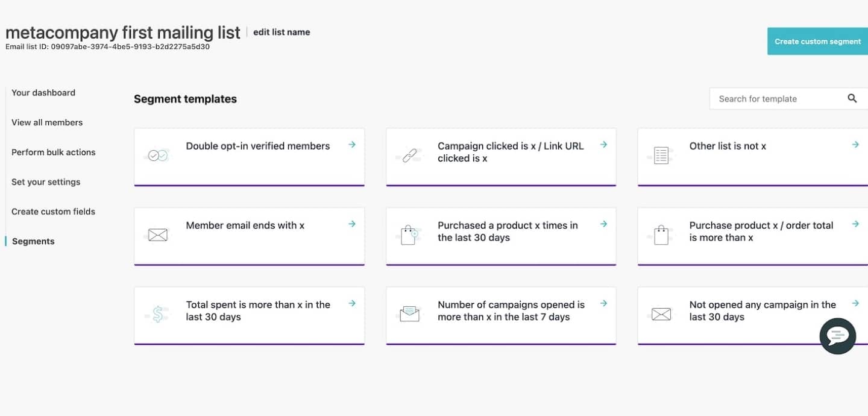The image size is (868, 416).
Task: Select the Segments sidebar item
Action: (x=33, y=241)
